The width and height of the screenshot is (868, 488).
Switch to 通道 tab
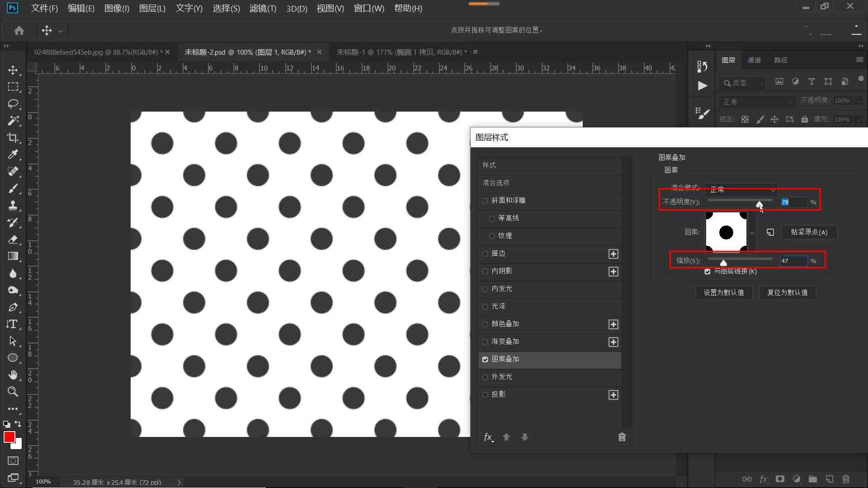pos(754,60)
